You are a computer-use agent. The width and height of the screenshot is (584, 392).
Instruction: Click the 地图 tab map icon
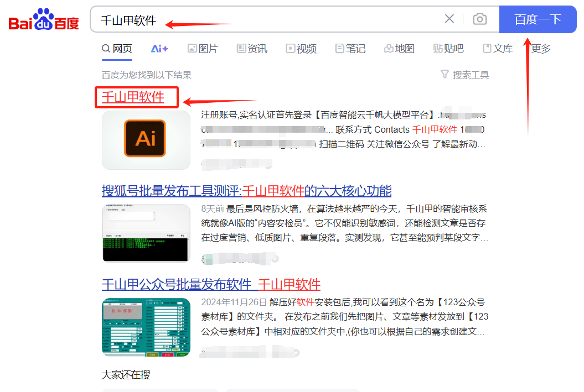(389, 48)
